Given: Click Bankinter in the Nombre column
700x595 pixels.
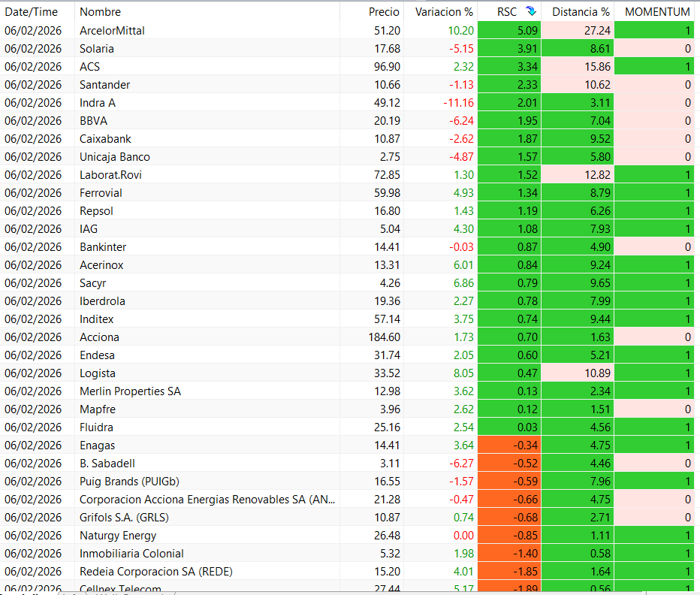Looking at the screenshot, I should click(x=103, y=247).
